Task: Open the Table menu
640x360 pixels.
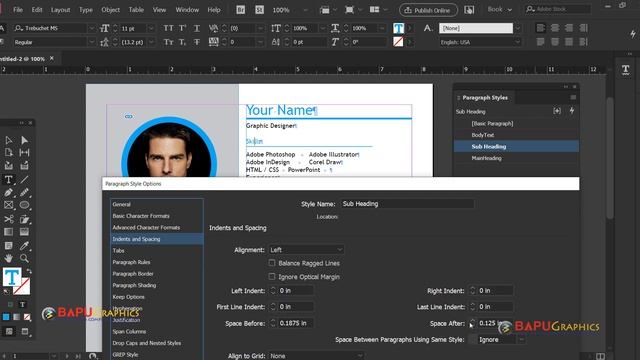Action: pyautogui.click(x=136, y=10)
